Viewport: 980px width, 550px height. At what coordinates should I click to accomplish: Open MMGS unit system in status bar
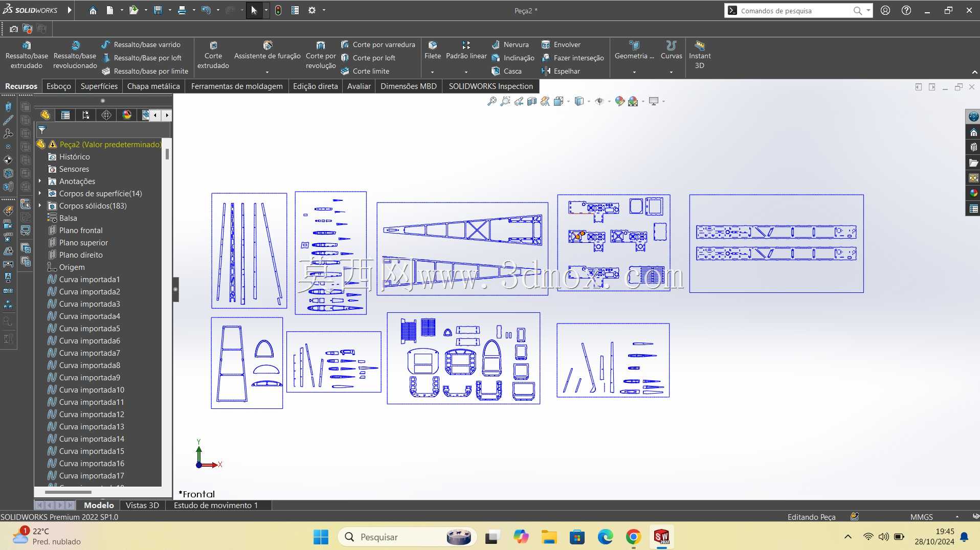(x=922, y=517)
